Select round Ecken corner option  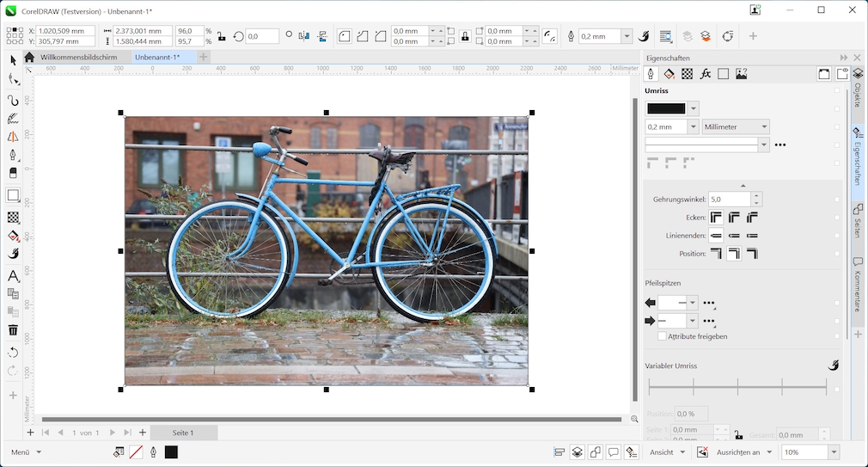point(734,217)
